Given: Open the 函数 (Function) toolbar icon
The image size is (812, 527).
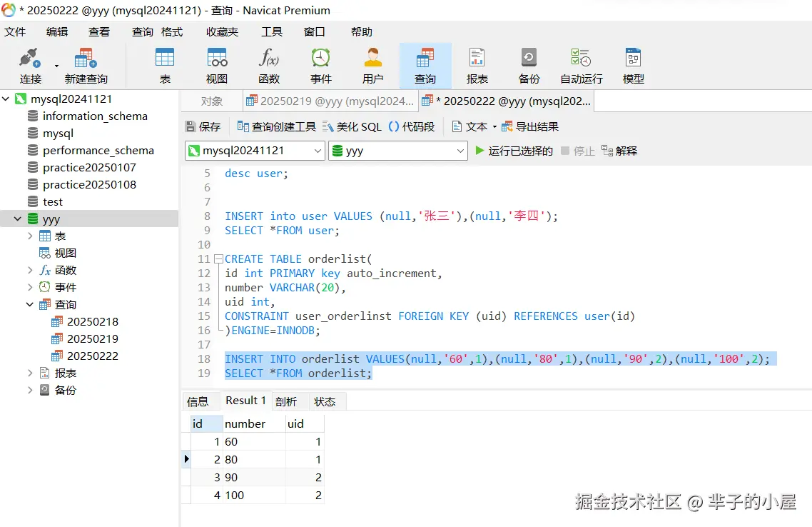Looking at the screenshot, I should click(269, 65).
